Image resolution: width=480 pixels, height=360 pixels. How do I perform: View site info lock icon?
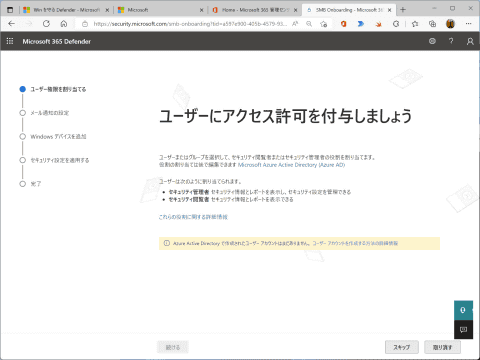[x=85, y=24]
